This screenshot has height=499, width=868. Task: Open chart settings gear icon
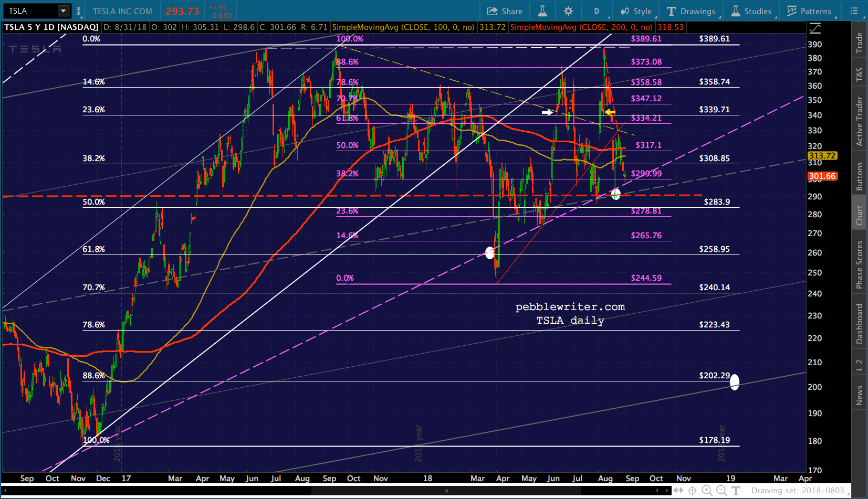click(x=568, y=11)
